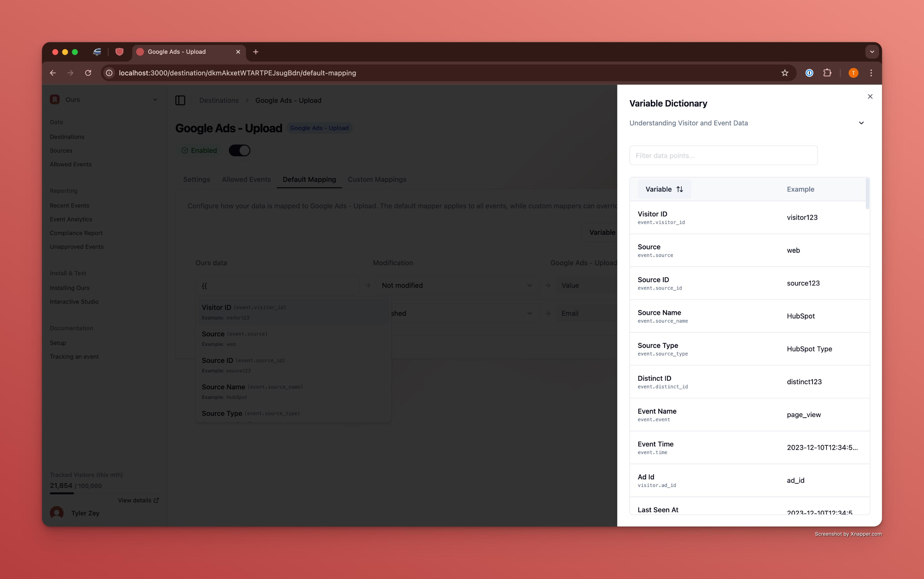Close the Variable Dictionary panel

point(870,97)
